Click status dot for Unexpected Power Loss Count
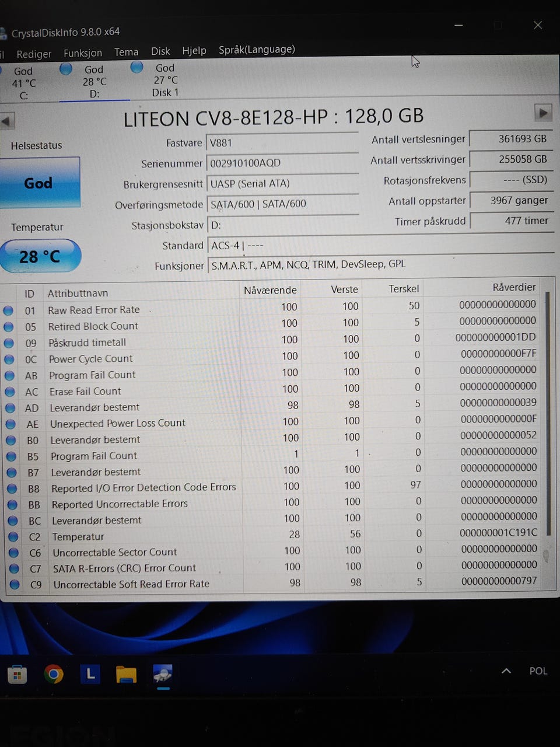 10,424
